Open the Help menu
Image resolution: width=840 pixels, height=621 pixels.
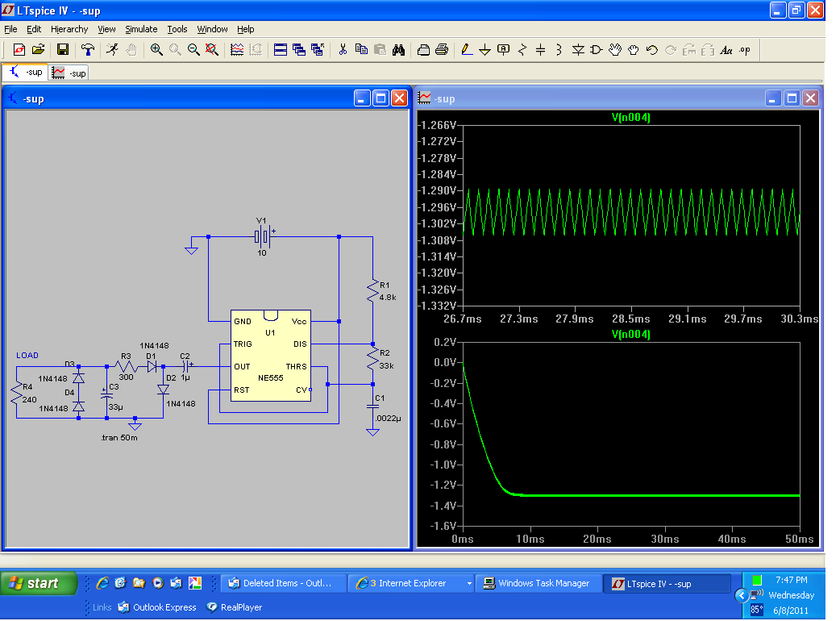245,29
